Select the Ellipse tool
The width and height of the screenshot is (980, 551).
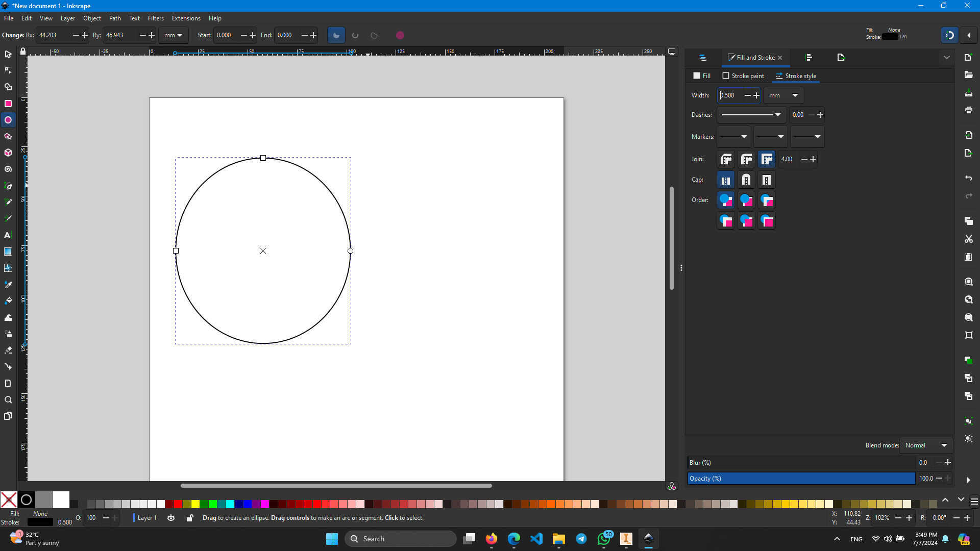tap(8, 120)
